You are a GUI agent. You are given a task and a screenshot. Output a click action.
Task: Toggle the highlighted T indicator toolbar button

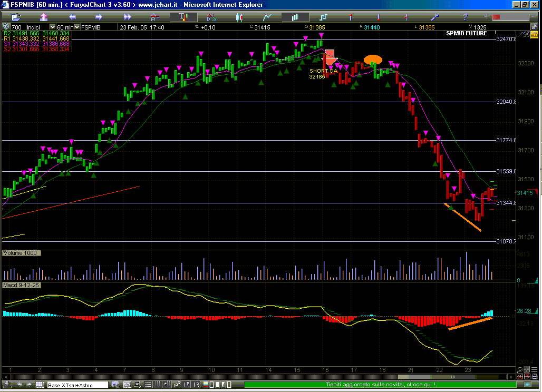[183, 17]
